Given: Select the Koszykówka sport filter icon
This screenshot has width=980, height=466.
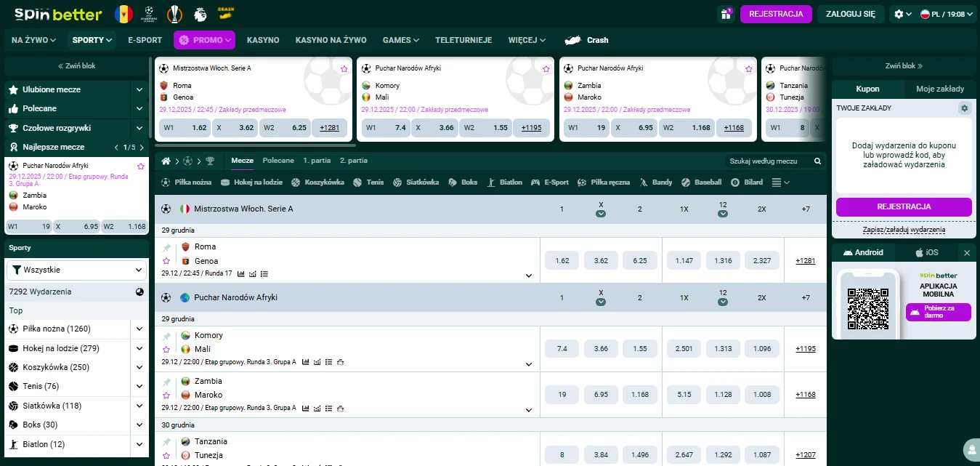Looking at the screenshot, I should coord(298,182).
